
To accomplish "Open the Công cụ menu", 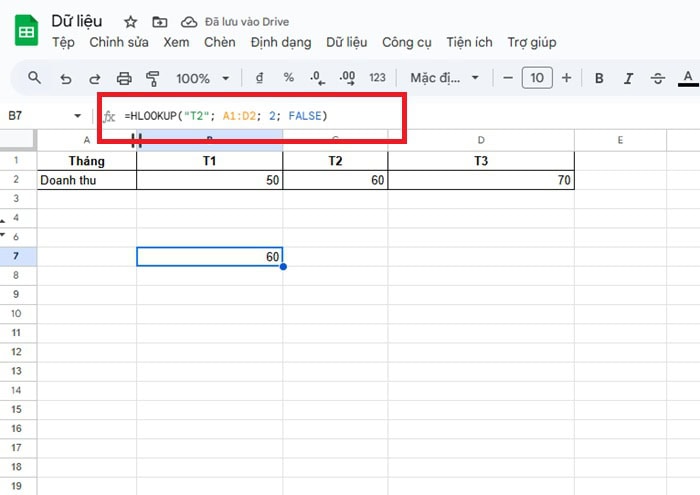I will coord(407,42).
